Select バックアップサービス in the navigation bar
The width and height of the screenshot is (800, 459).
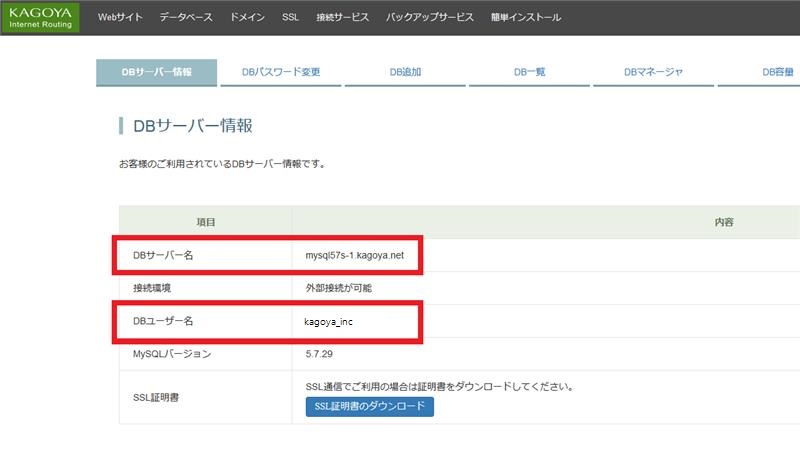point(430,18)
